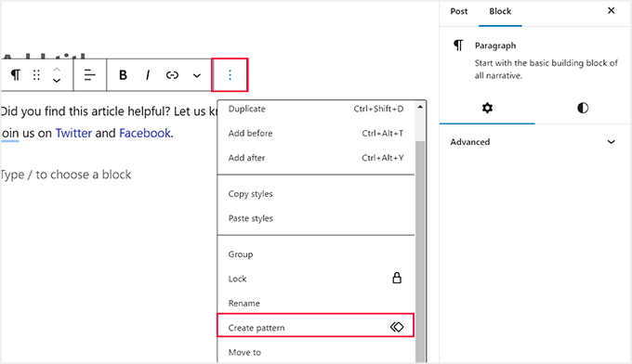Click Group in the block menu

tap(316, 254)
